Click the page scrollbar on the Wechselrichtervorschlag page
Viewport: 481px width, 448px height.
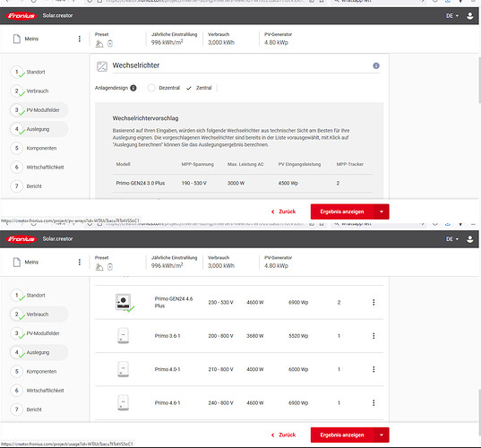tap(479, 80)
